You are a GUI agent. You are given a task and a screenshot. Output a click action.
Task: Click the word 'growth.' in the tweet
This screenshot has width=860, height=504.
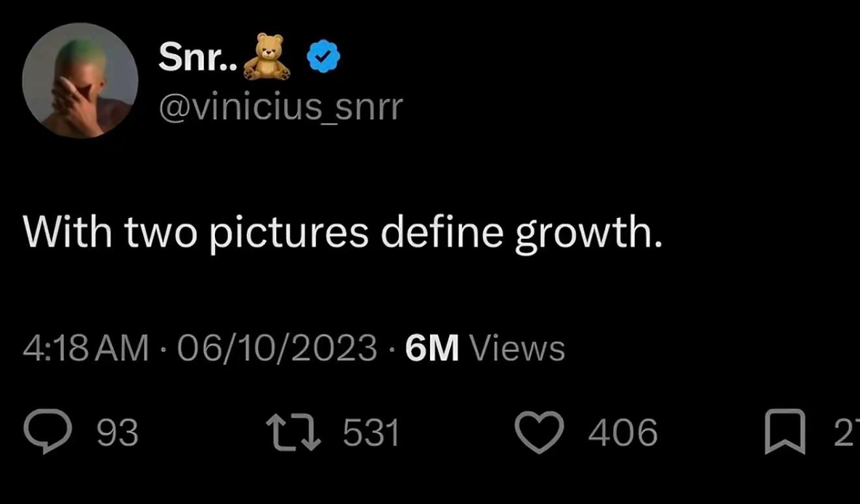coord(589,233)
